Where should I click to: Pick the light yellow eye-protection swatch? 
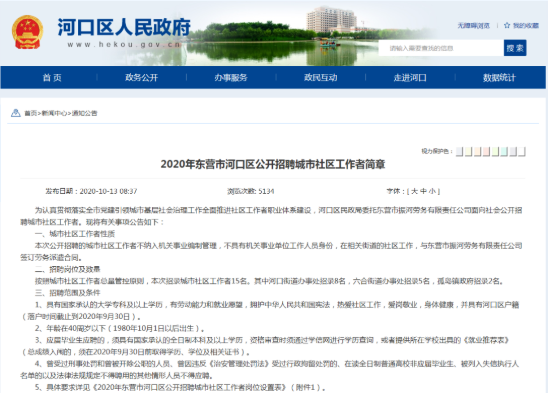click(x=469, y=151)
